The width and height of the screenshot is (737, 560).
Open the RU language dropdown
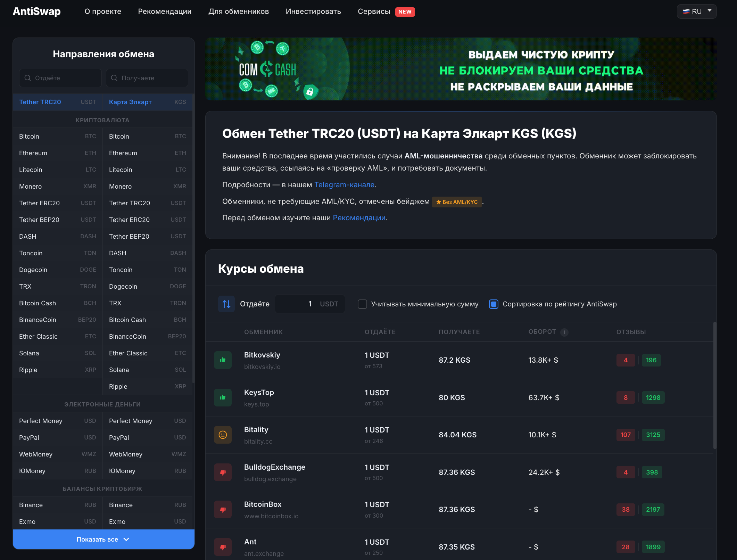click(x=696, y=11)
